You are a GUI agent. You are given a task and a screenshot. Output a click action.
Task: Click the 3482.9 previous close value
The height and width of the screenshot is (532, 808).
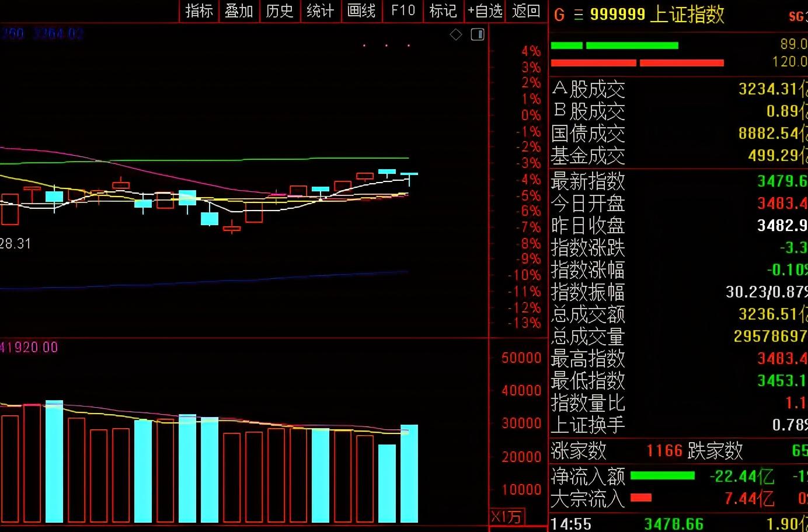[x=782, y=226]
